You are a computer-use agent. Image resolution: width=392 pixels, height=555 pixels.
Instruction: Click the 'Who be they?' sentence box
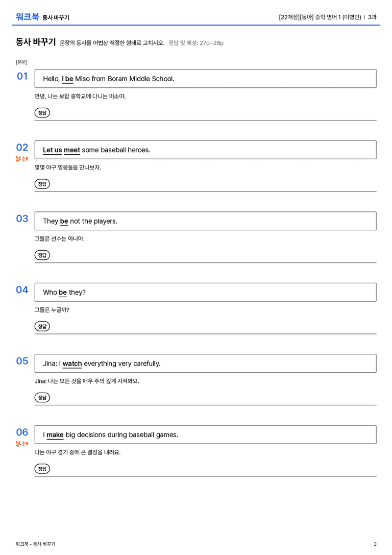tap(205, 292)
